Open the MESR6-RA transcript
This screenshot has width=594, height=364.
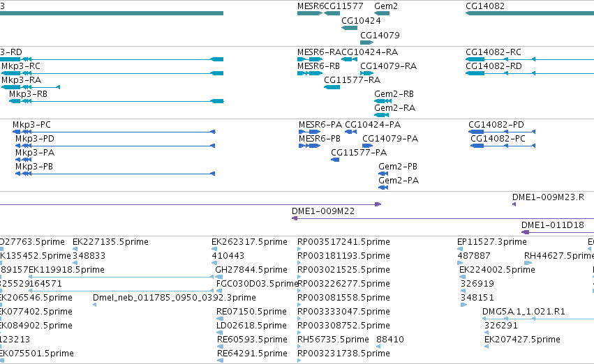tap(310, 59)
